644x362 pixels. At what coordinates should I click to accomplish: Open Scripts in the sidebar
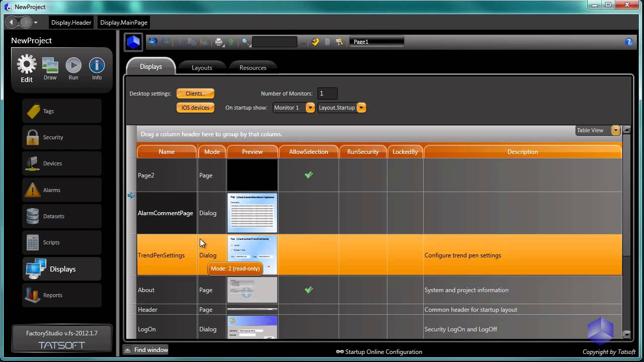(62, 242)
